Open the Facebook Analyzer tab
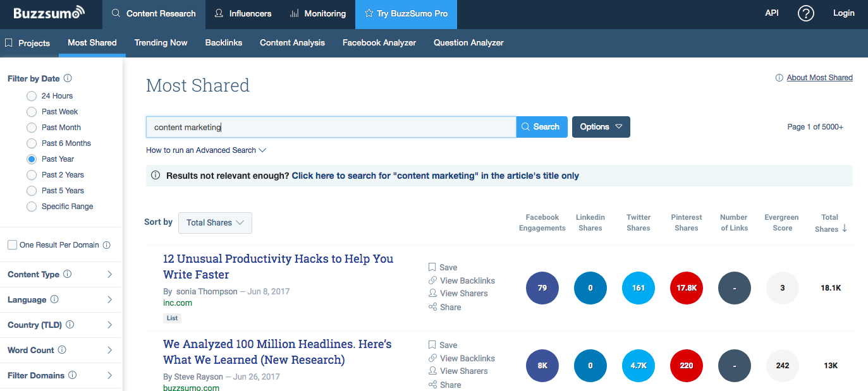The image size is (868, 391). point(379,43)
